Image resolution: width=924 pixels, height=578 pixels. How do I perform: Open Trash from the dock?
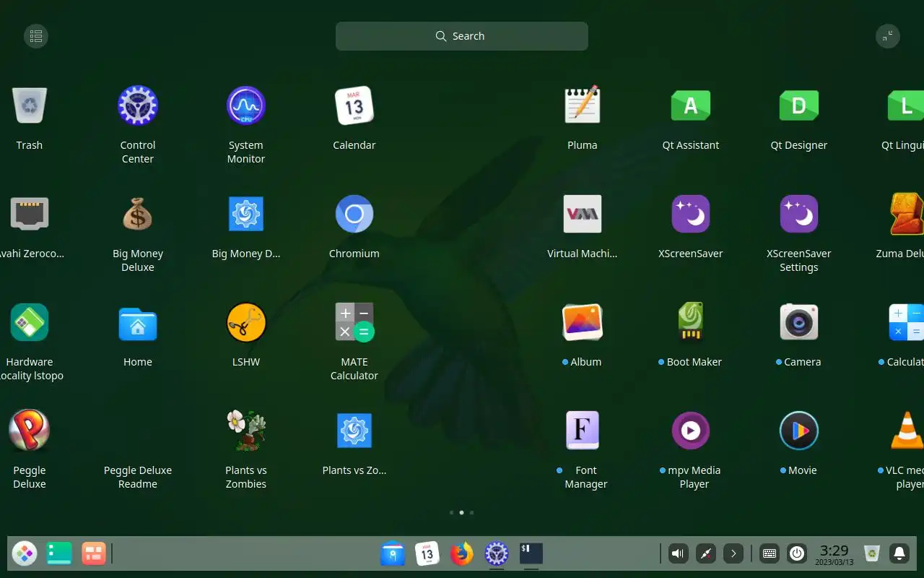tap(872, 554)
